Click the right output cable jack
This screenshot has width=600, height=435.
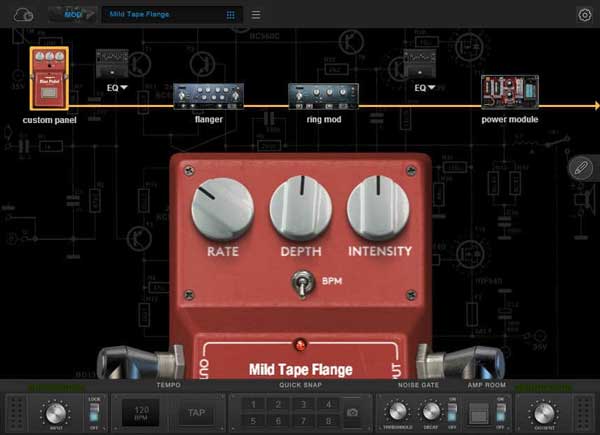461,363
